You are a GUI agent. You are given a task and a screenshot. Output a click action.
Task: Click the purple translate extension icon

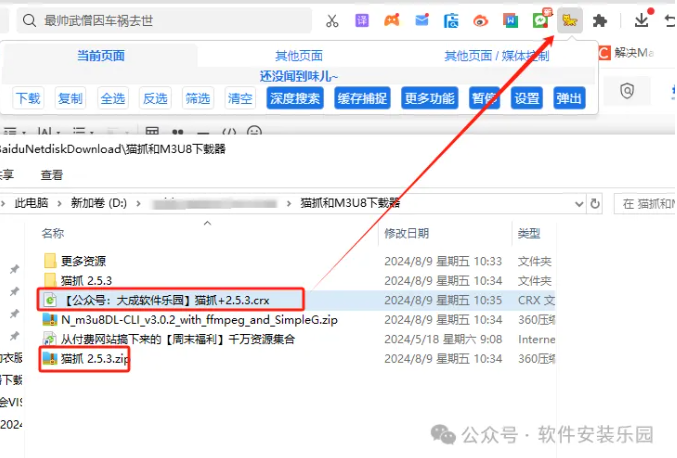[363, 20]
